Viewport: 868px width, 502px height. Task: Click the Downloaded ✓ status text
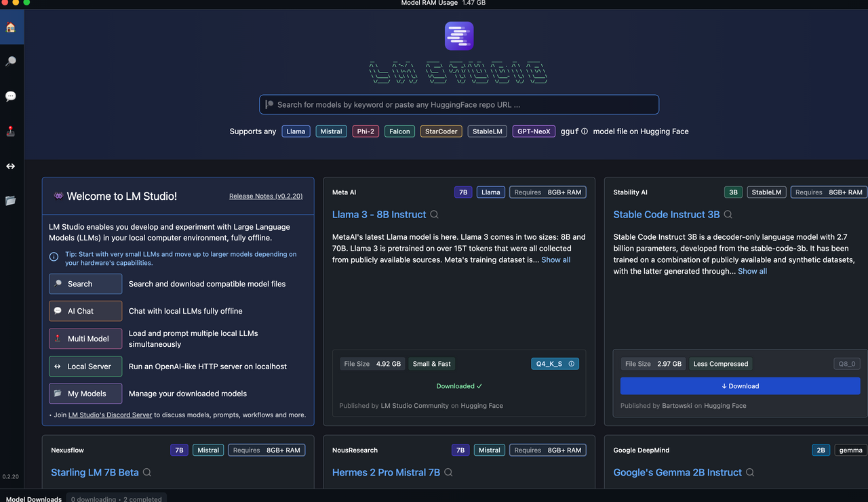tap(459, 386)
